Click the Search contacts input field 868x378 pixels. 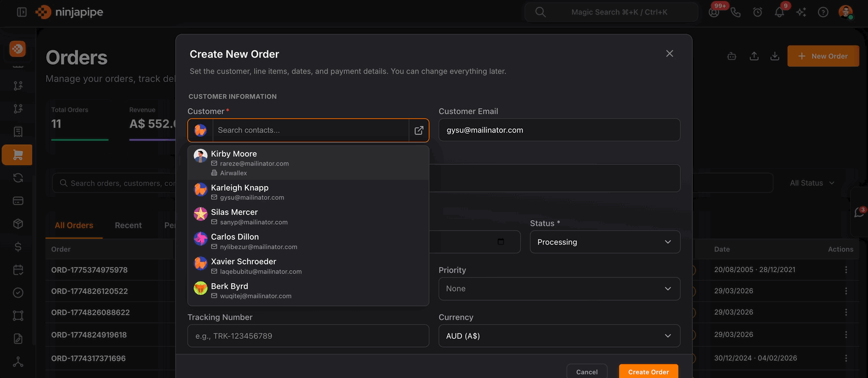pyautogui.click(x=309, y=130)
